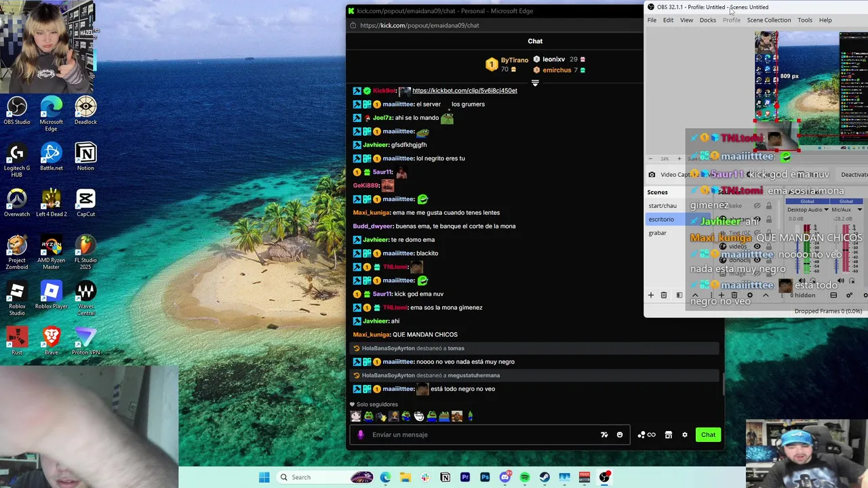Click username Budd_dwyeer in chat
The image size is (868, 488).
tap(373, 226)
